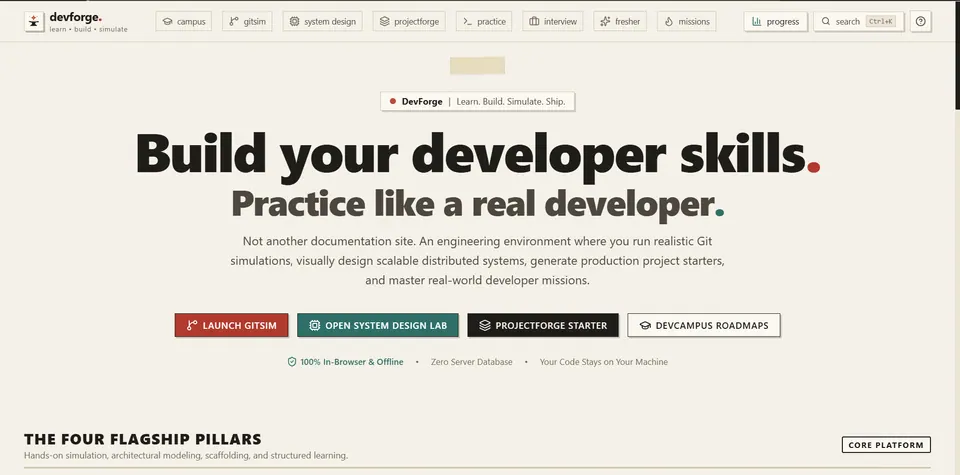Click graduation cap icon on DevCampus Roadmaps
This screenshot has height=475, width=960.
pyautogui.click(x=645, y=326)
